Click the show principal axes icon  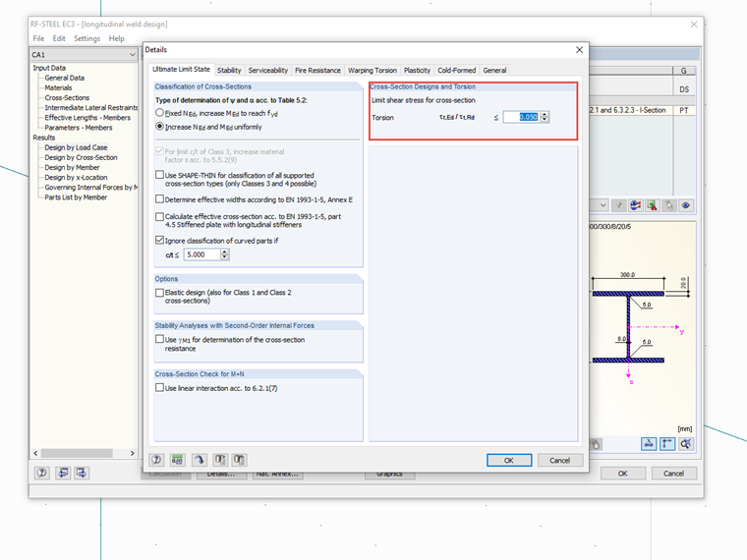point(667,444)
